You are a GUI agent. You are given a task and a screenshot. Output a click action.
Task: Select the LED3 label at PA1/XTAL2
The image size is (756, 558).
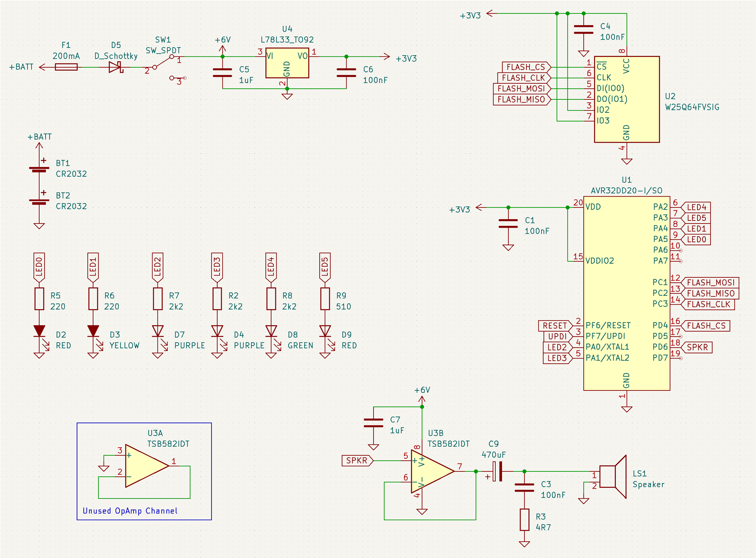(x=558, y=358)
